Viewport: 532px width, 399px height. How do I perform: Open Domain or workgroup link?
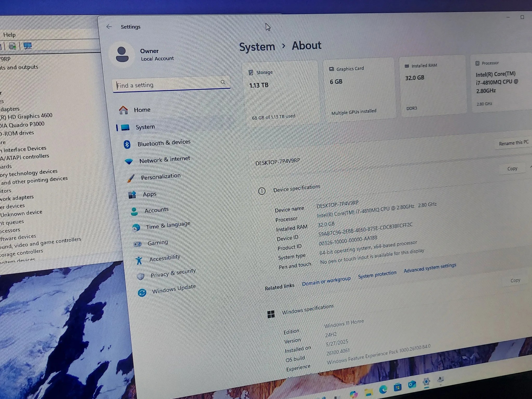(326, 281)
